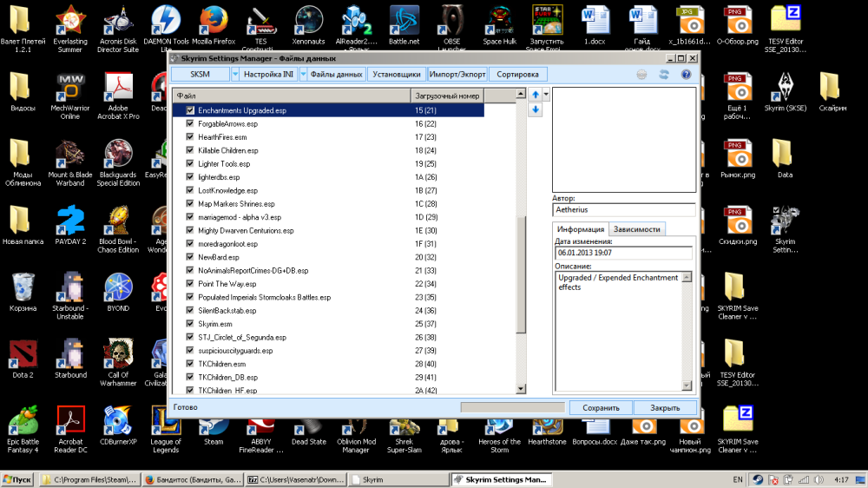Click the file list scroll up arrow
The height and width of the screenshot is (488, 868).
coord(520,94)
